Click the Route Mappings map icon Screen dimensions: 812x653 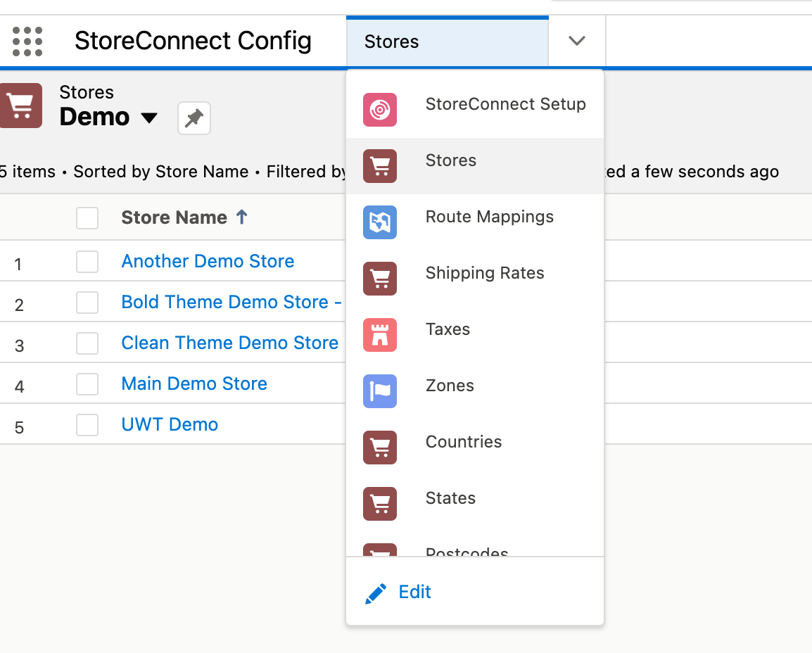coord(380,222)
